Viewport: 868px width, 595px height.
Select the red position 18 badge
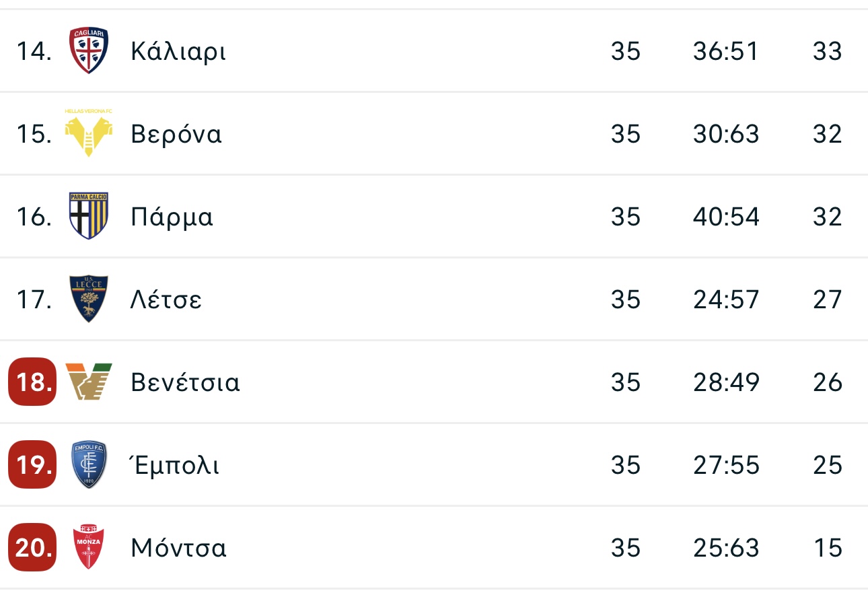click(x=32, y=382)
